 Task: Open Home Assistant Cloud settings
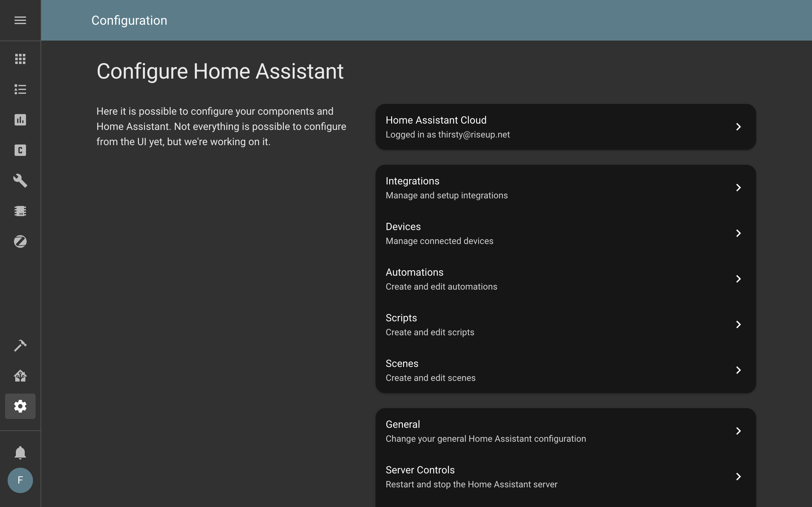click(x=565, y=127)
